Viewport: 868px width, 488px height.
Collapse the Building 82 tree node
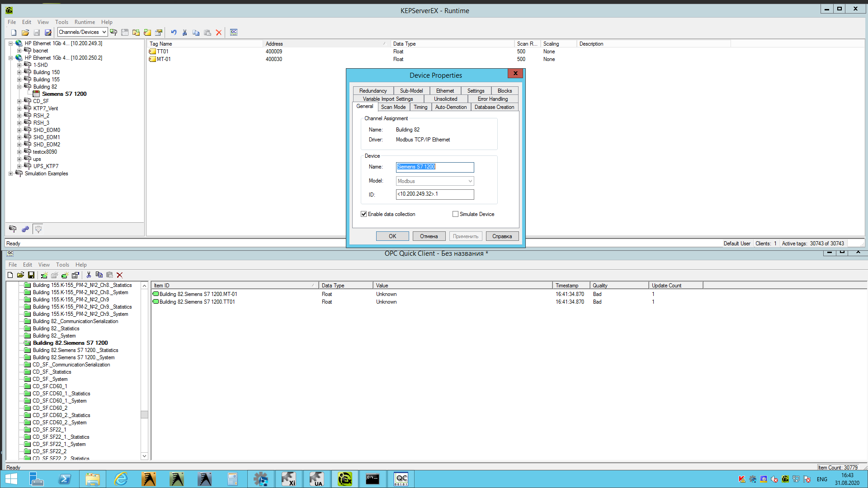(20, 86)
